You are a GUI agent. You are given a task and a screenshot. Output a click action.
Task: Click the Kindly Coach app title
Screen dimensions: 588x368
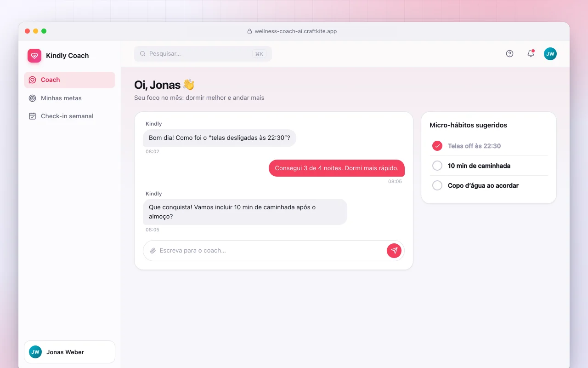[68, 56]
